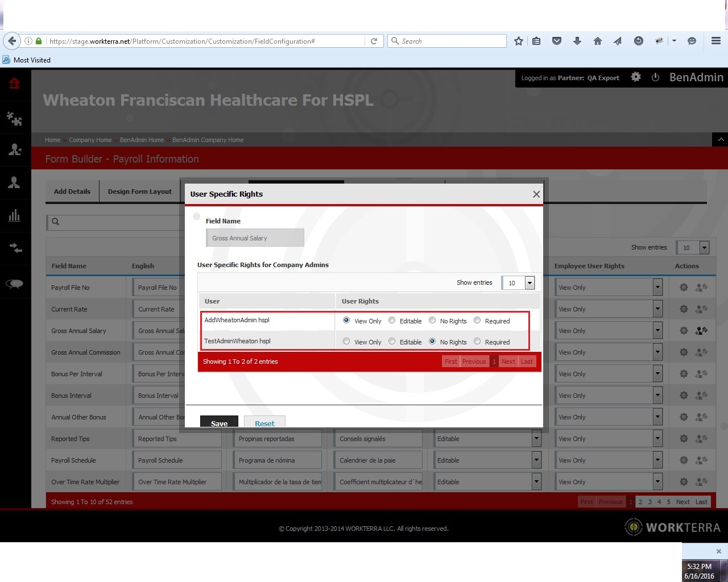Open user rights icon for Bonus Interval row
728x582 pixels.
(x=702, y=396)
